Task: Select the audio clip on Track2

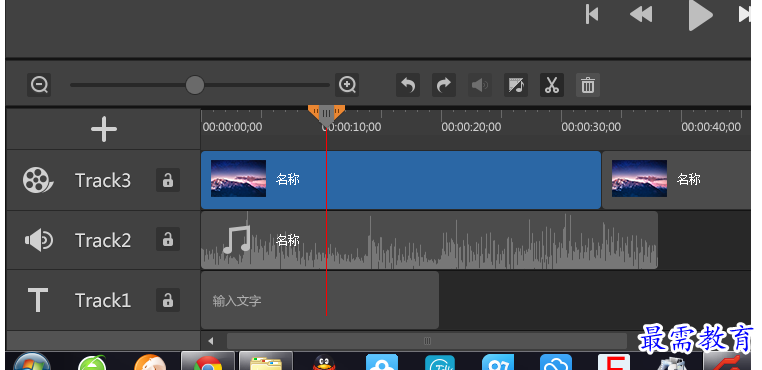Action: click(429, 240)
